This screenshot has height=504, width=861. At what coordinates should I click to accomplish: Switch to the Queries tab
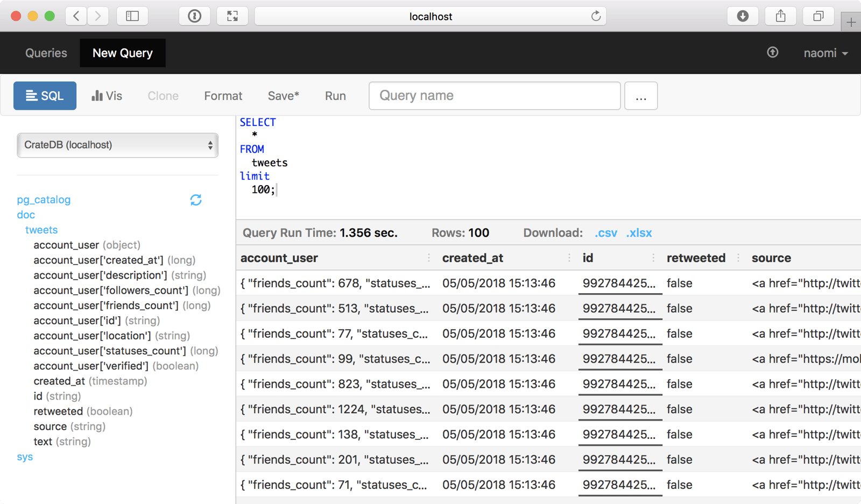pyautogui.click(x=46, y=53)
